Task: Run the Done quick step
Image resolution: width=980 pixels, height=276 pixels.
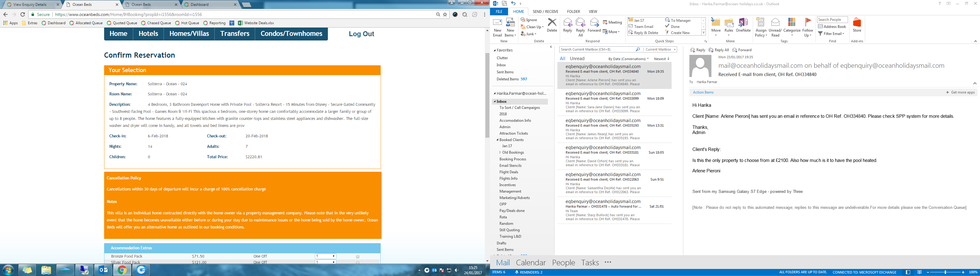Action: point(672,27)
